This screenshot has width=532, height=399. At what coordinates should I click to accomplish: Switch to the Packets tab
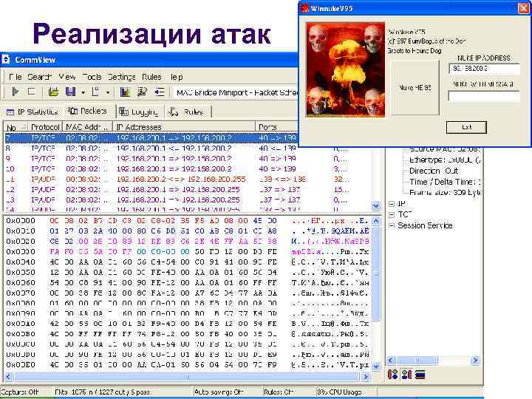click(87, 111)
